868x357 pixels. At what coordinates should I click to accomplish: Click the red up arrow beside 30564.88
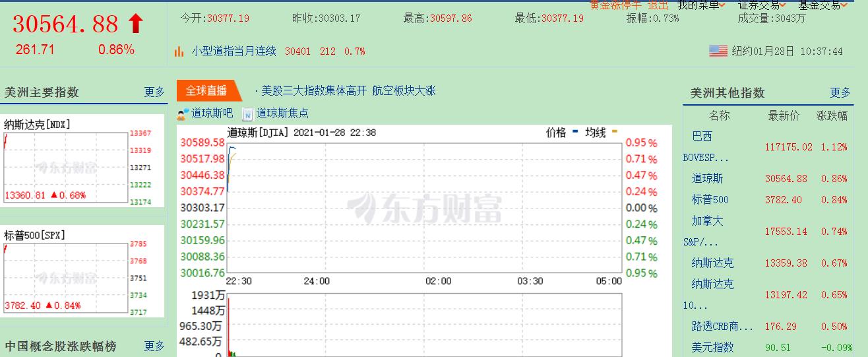[135, 24]
